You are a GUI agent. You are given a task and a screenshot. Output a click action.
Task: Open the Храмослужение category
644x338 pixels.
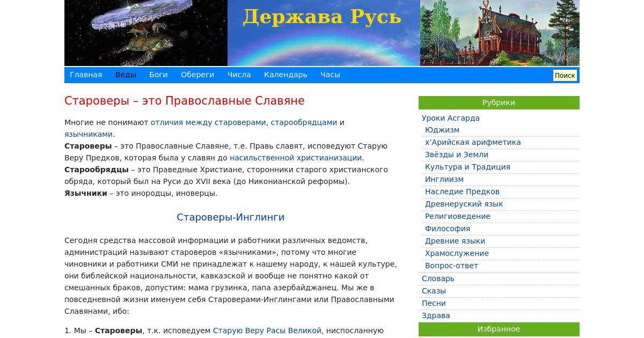[457, 253]
